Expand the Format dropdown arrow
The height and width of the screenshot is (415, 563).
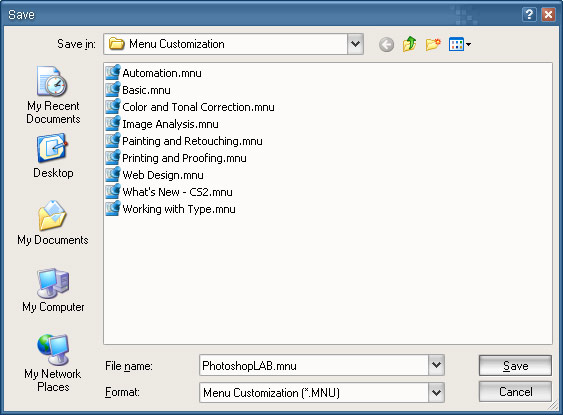click(436, 392)
